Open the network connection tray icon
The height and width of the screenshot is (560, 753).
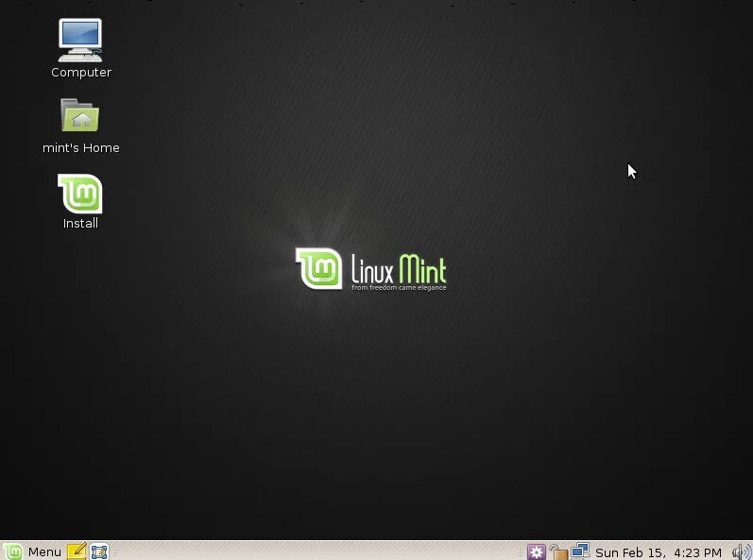pos(580,551)
